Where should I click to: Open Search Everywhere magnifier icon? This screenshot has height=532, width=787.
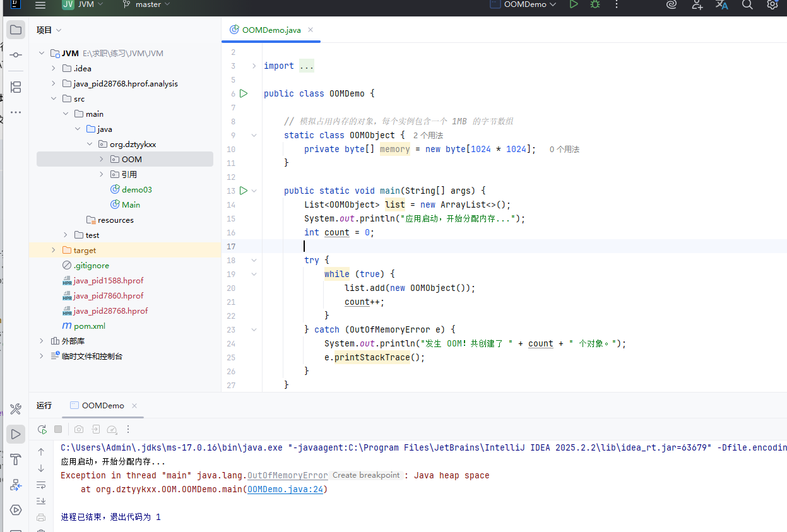(747, 5)
